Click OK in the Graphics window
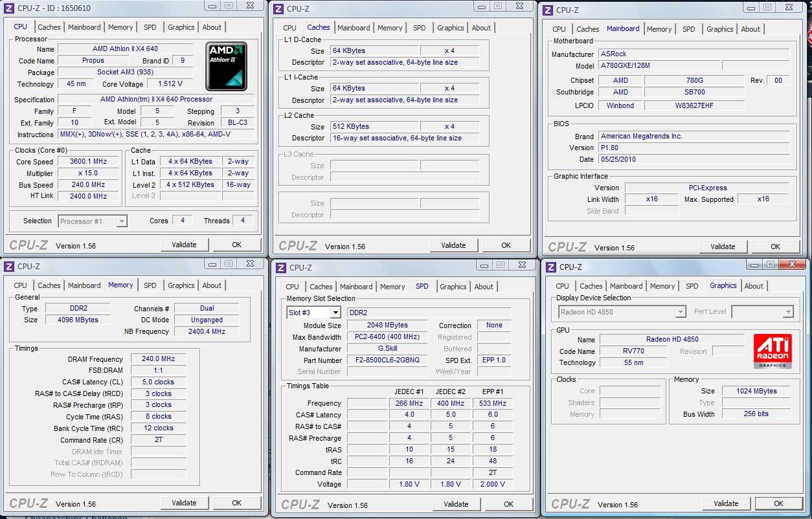 click(x=778, y=503)
